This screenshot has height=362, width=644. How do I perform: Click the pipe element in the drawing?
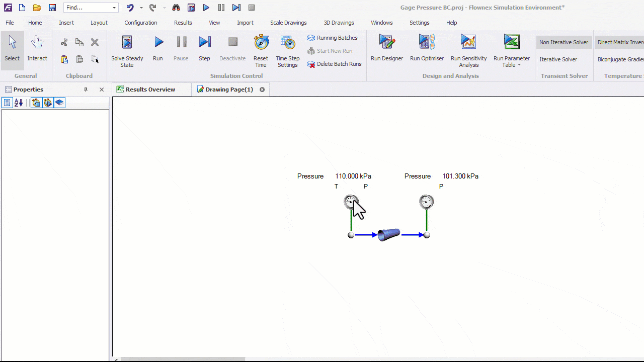click(389, 235)
